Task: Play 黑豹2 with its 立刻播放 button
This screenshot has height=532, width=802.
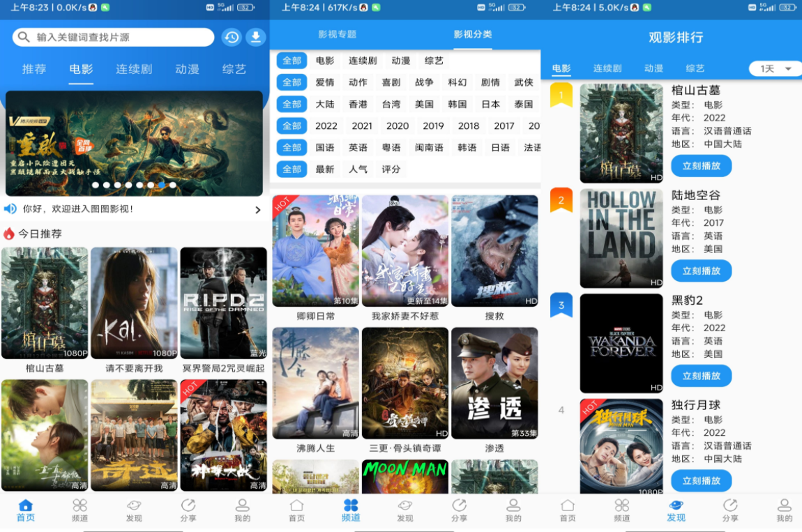Action: click(702, 376)
